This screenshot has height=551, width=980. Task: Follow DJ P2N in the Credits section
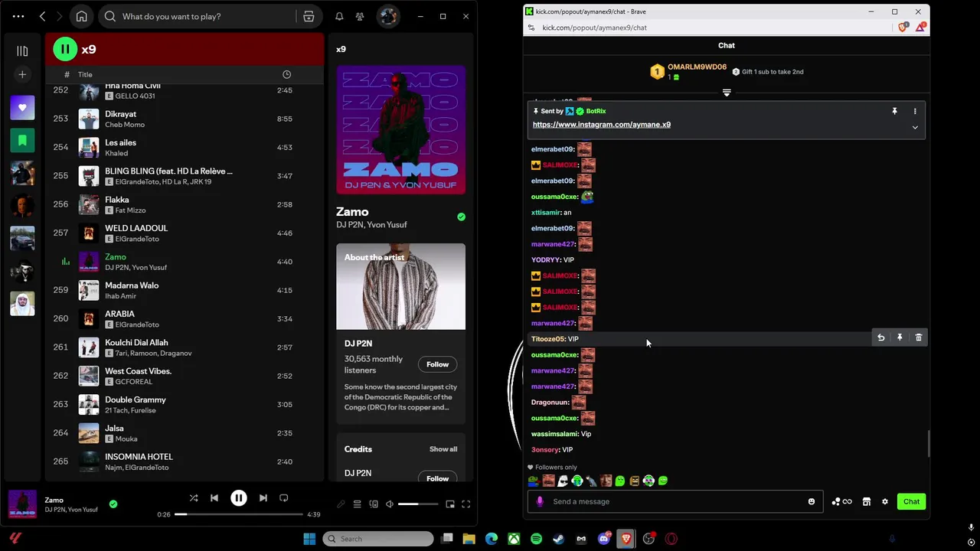click(x=437, y=478)
